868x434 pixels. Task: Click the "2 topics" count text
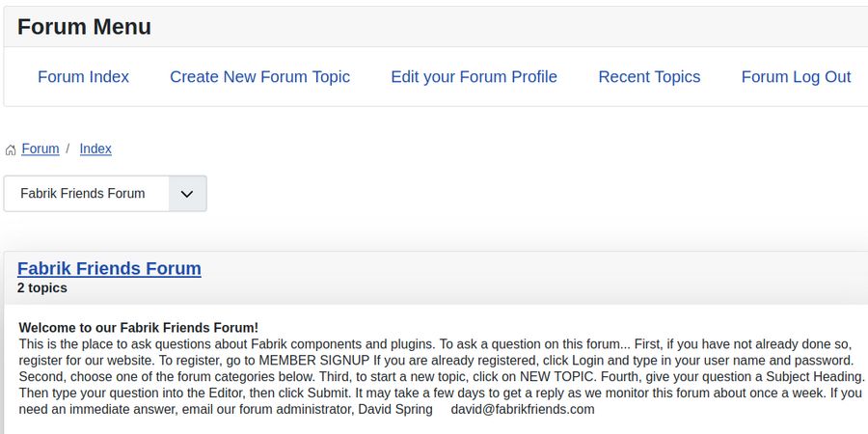tap(42, 287)
